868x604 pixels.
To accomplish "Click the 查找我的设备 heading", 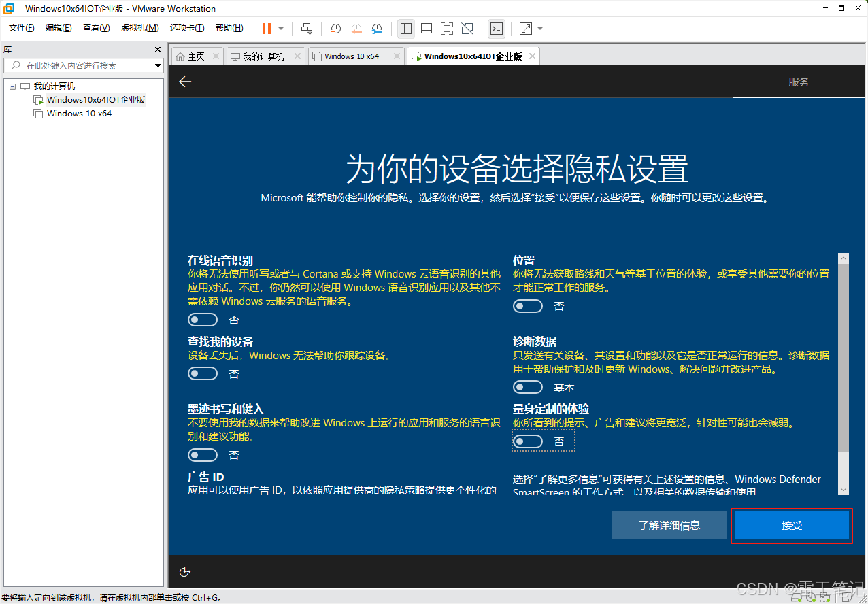I will (x=220, y=341).
